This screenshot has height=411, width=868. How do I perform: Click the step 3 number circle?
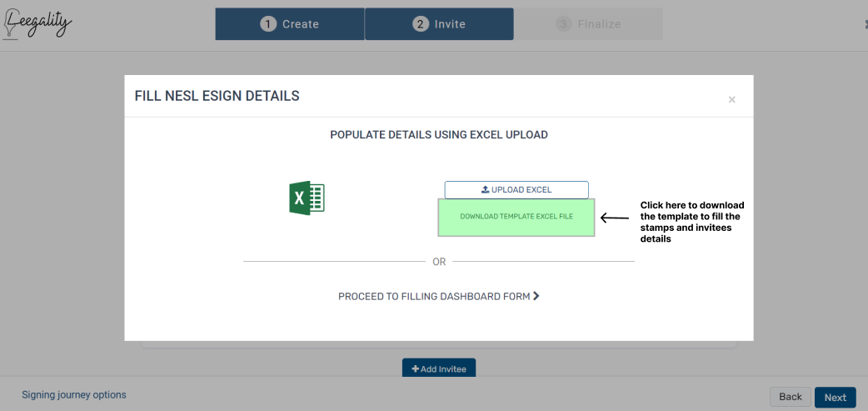pyautogui.click(x=564, y=24)
